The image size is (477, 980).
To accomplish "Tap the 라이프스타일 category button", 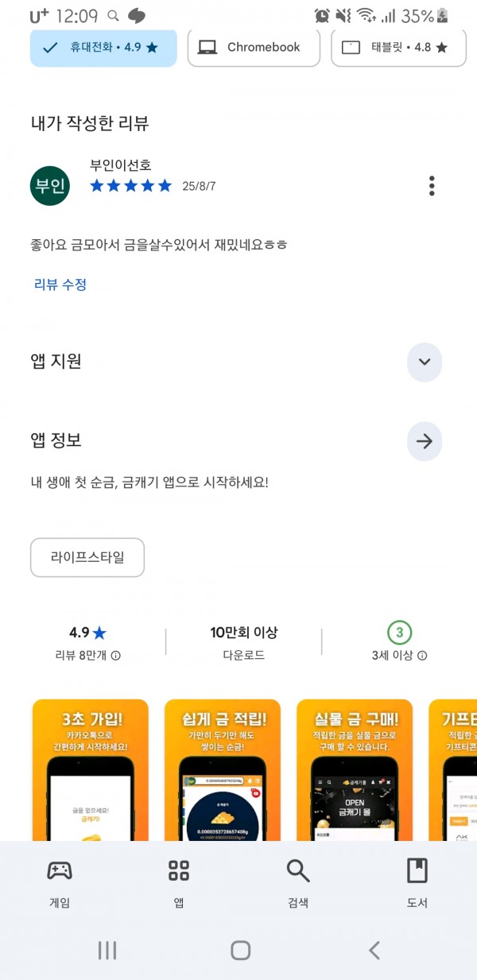I will [x=87, y=558].
